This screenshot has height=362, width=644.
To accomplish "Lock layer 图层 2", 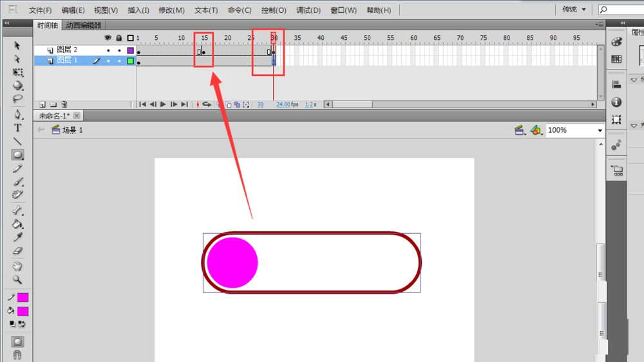I will tap(120, 50).
